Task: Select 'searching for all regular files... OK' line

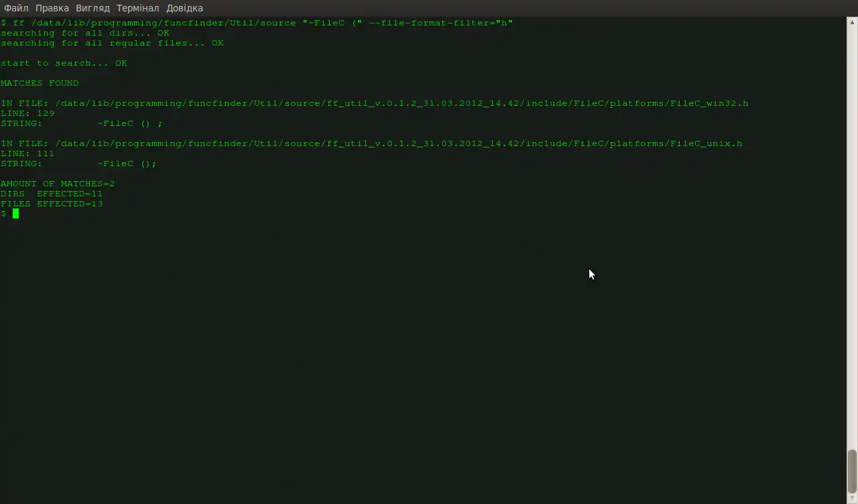Action: click(113, 43)
